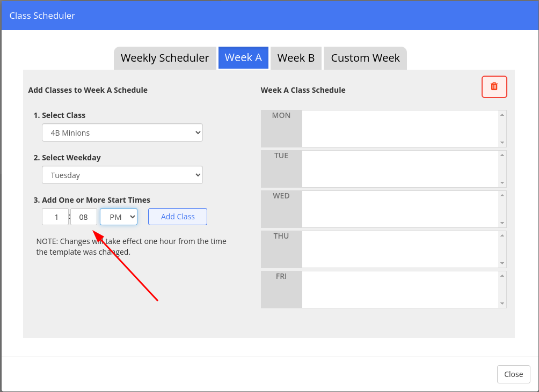The height and width of the screenshot is (392, 539).
Task: Click the "Week A Class Schedule" heading
Action: [x=303, y=90]
